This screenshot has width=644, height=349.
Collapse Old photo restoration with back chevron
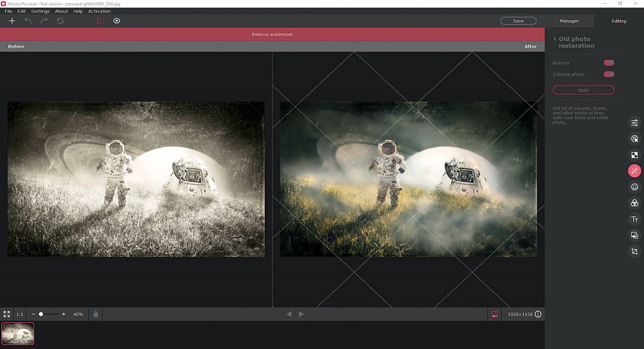(x=555, y=39)
